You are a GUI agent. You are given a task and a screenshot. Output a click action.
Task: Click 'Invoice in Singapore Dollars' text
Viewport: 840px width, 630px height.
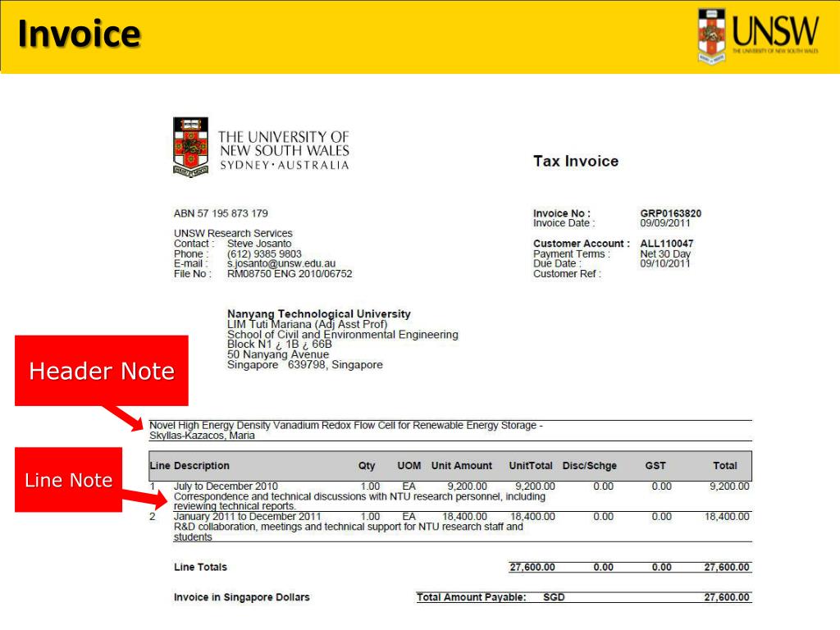242,597
